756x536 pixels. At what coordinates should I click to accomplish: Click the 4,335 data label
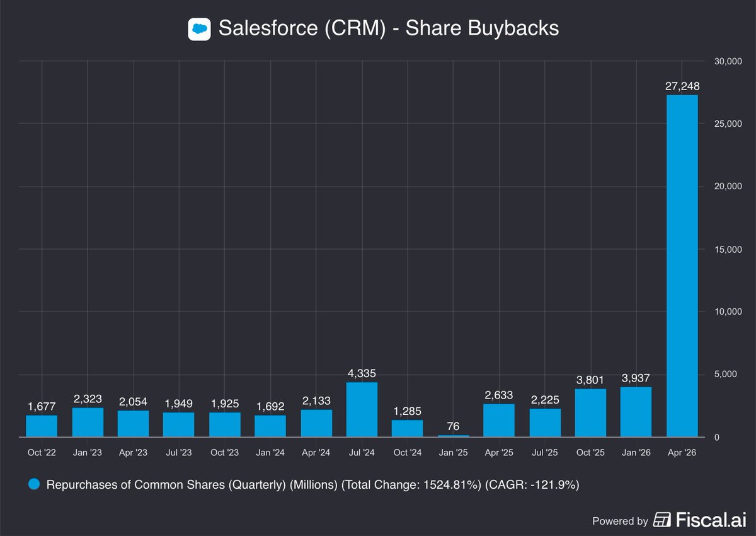tap(362, 373)
